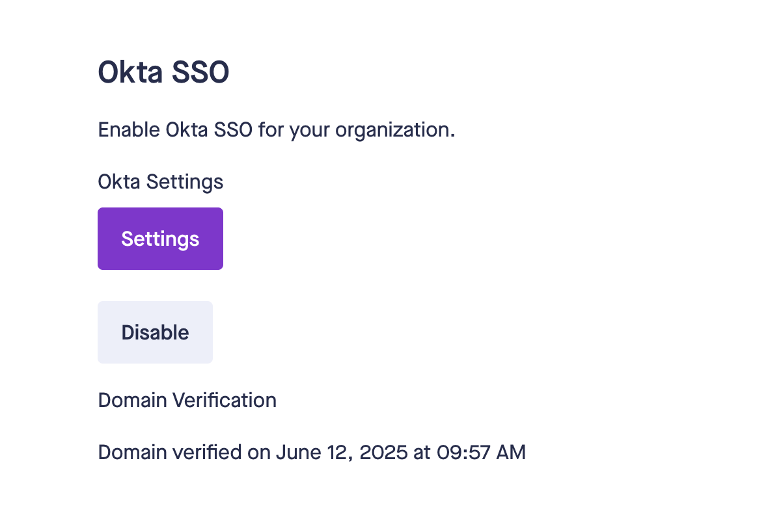
Task: Click the Okta Settings label
Action: click(x=161, y=181)
